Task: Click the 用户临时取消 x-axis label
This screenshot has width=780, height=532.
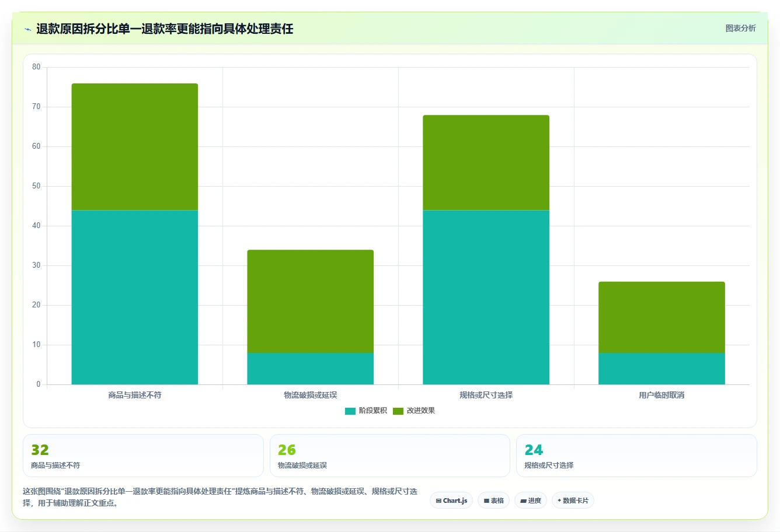Action: 661,395
